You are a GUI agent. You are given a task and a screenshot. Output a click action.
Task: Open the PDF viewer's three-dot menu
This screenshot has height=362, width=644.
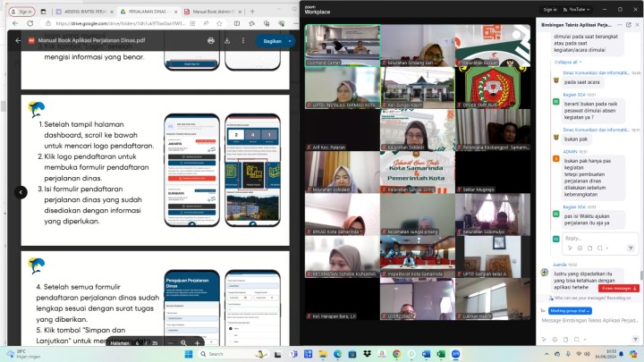coord(243,40)
